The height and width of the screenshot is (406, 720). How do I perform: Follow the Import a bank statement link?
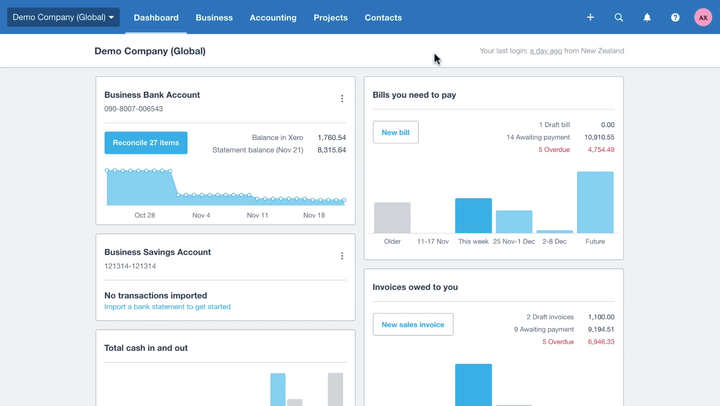click(167, 307)
